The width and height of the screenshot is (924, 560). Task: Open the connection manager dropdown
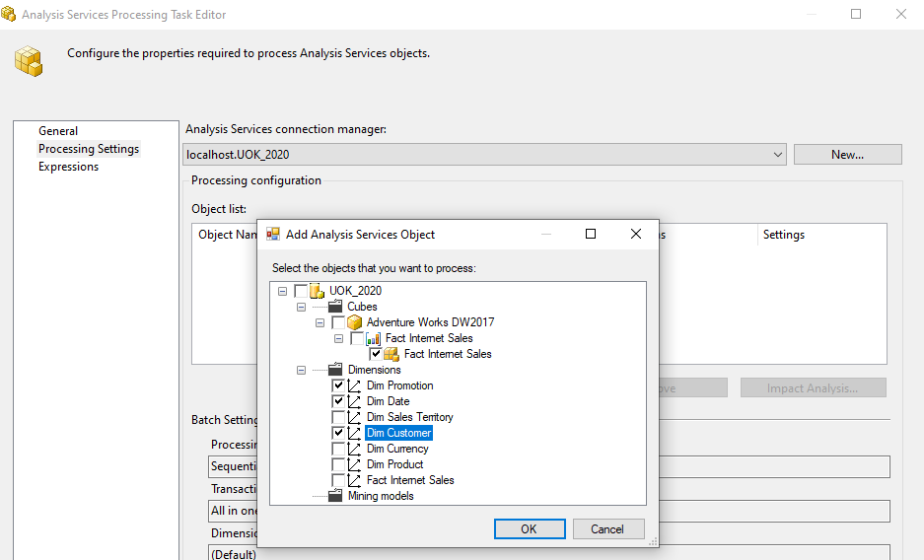[778, 155]
